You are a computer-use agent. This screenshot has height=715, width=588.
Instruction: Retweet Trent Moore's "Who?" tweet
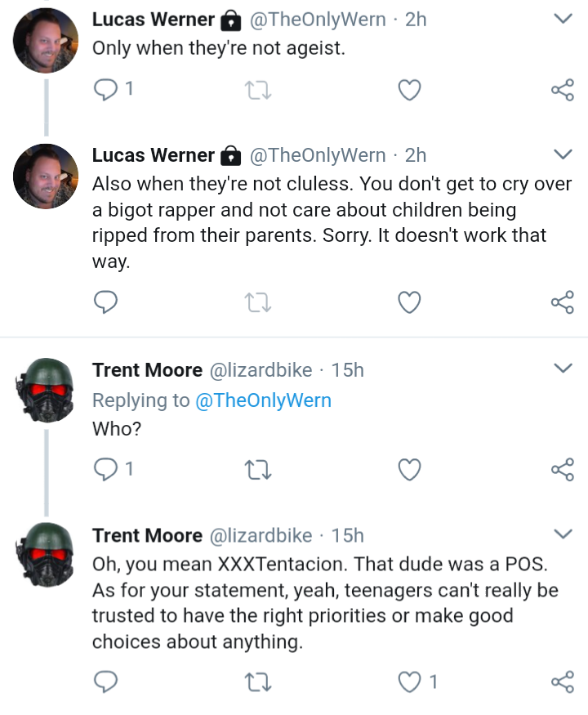pyautogui.click(x=258, y=470)
